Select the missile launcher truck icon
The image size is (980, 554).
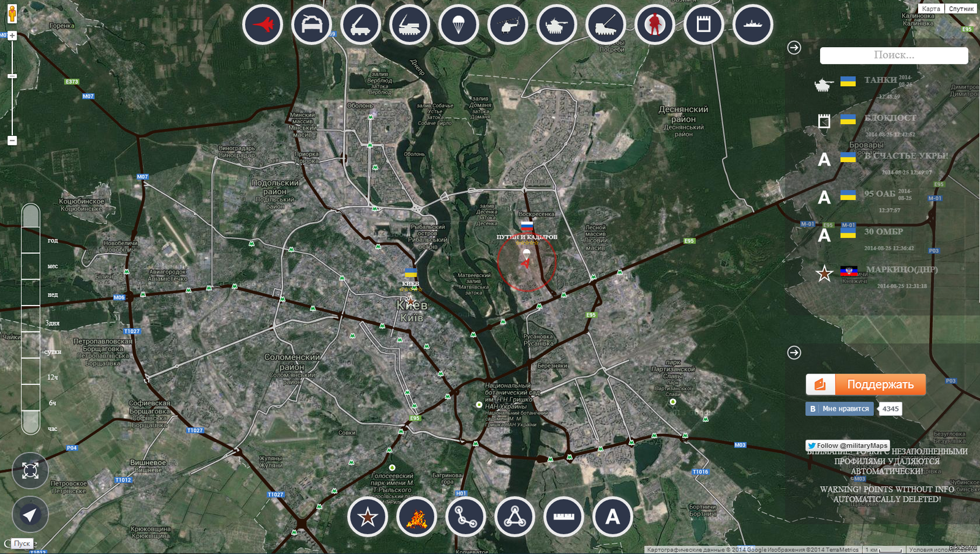tap(361, 24)
